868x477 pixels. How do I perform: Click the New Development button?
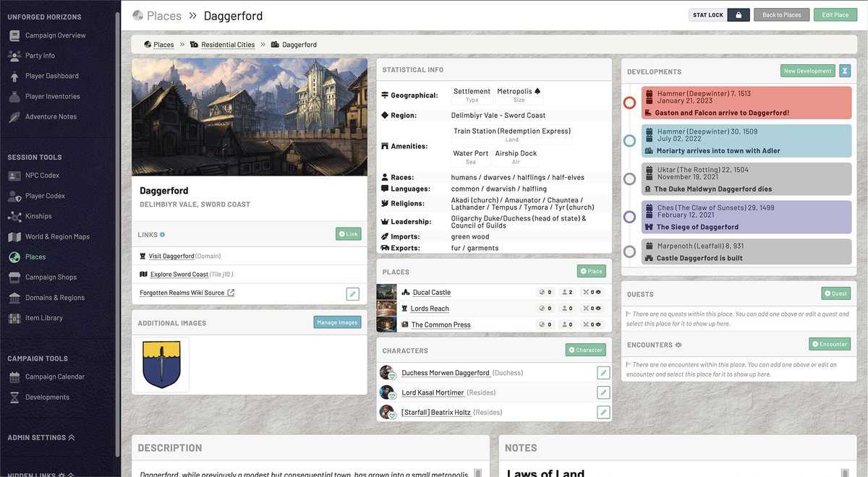click(808, 71)
